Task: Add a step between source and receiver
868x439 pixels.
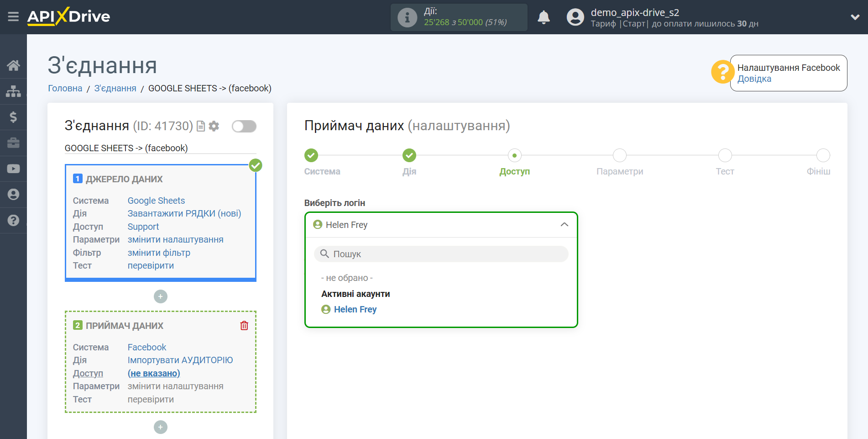Action: click(161, 296)
